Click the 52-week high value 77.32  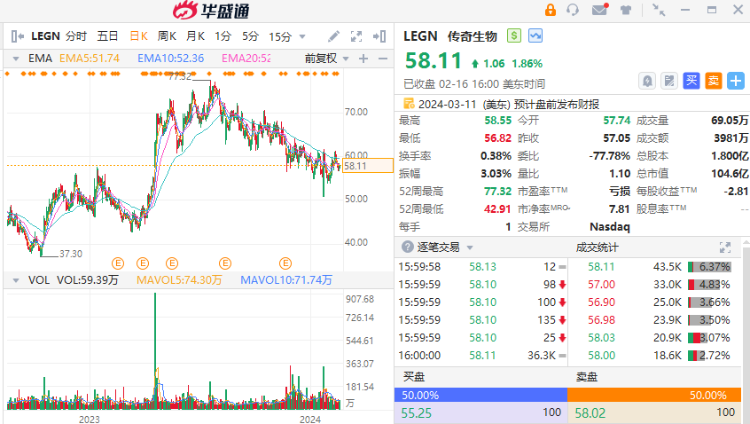(x=497, y=191)
